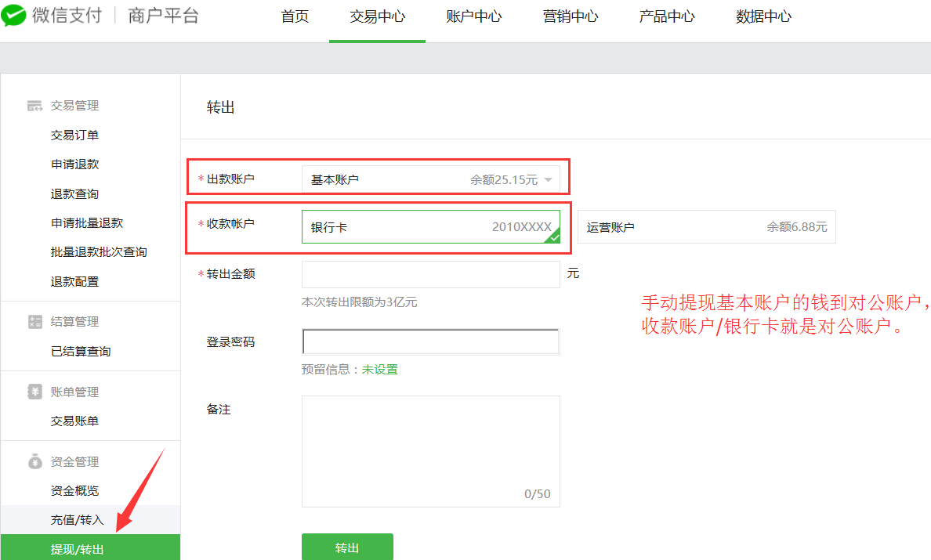Click 未设置 reserved info link
Viewport: 931px width, 560px height.
[x=380, y=370]
